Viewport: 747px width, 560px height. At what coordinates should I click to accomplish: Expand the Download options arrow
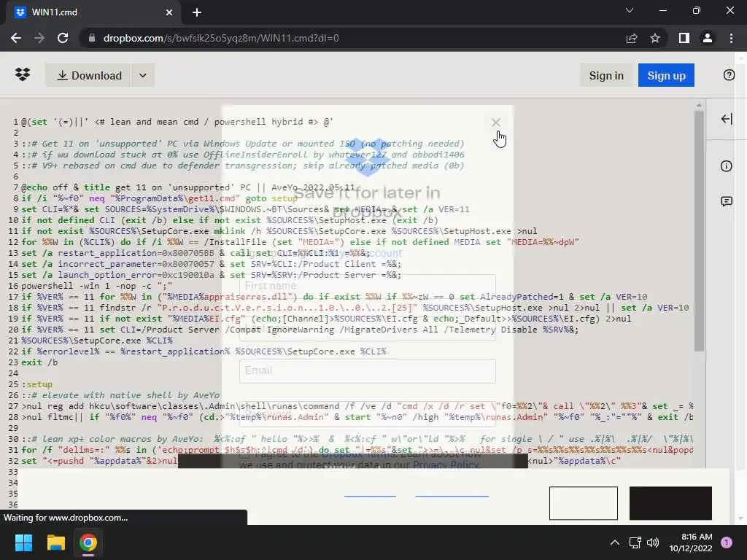[143, 75]
